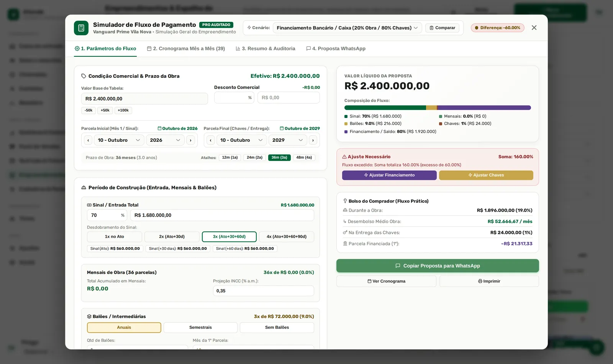Screen dimensions: 613x364
Task: Select Semestrais balloon frequency
Action: point(200,328)
